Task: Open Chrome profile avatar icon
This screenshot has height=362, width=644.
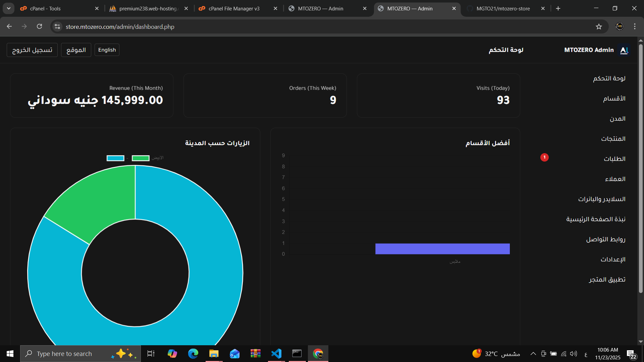Action: point(620,26)
